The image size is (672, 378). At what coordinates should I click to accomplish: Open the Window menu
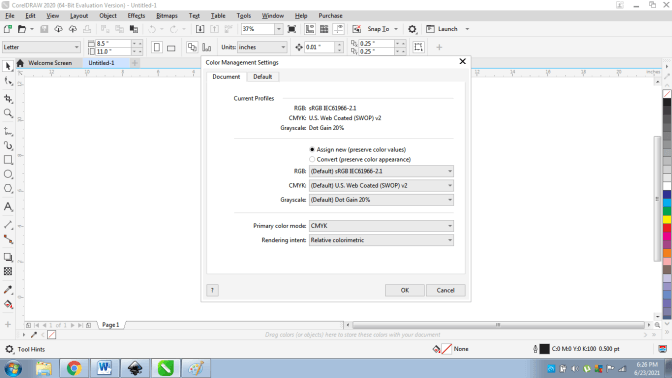click(x=273, y=15)
